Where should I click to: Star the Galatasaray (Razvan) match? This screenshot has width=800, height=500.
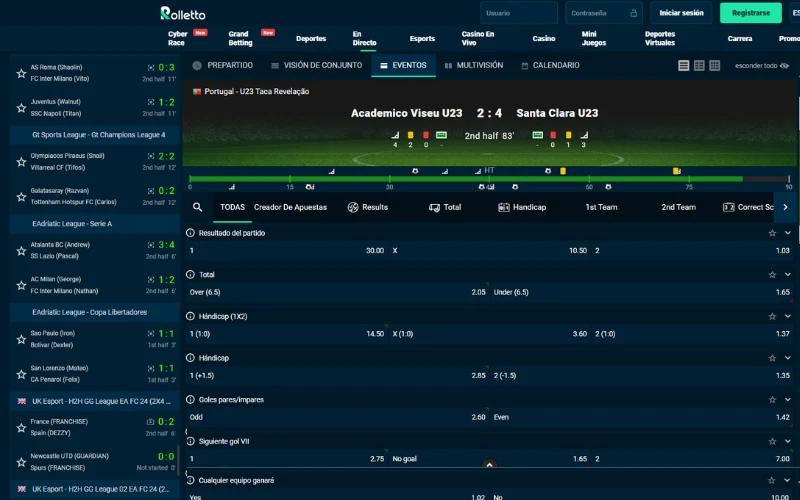21,197
